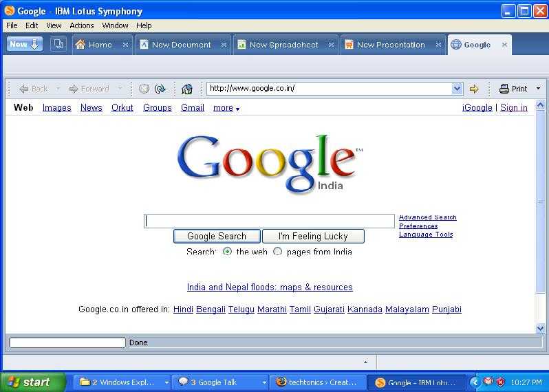Screen dimensions: 549x392
Task: Switch to techtonics Firefox taskbar window
Action: 318,382
